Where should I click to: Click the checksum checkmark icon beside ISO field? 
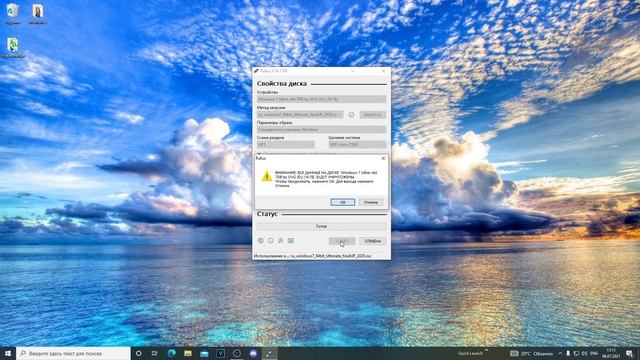click(351, 115)
